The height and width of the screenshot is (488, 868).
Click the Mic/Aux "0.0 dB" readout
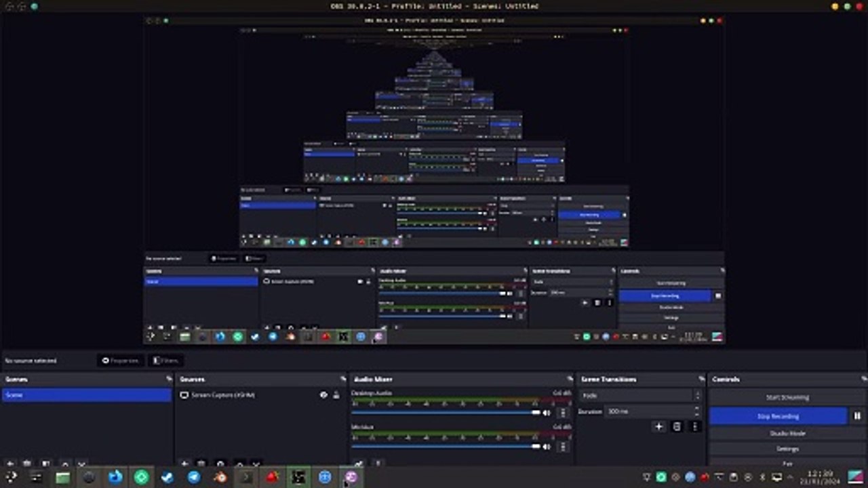(561, 427)
